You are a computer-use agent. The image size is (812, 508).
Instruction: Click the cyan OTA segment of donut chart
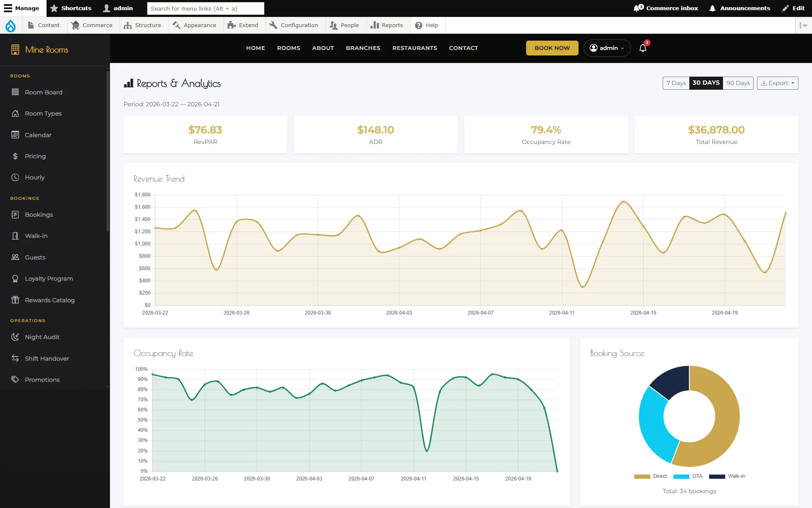click(653, 425)
